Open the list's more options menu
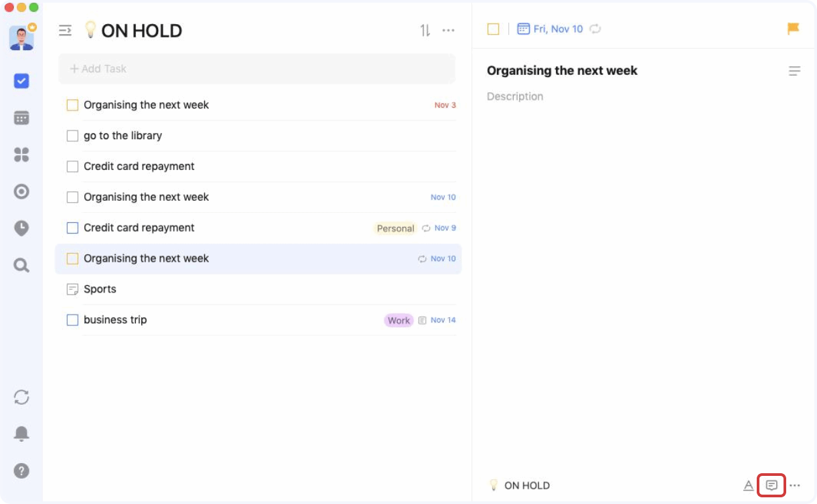This screenshot has height=504, width=817. point(449,30)
